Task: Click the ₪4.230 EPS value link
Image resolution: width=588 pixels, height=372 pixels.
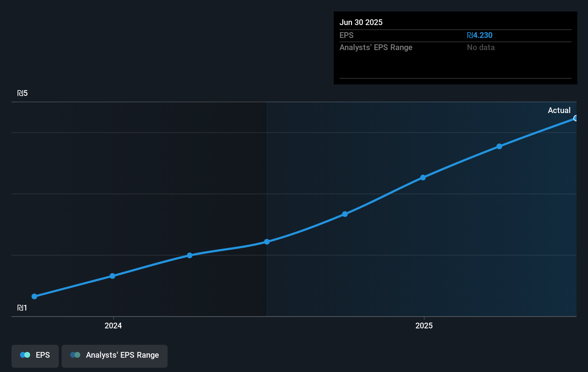Action: [480, 35]
